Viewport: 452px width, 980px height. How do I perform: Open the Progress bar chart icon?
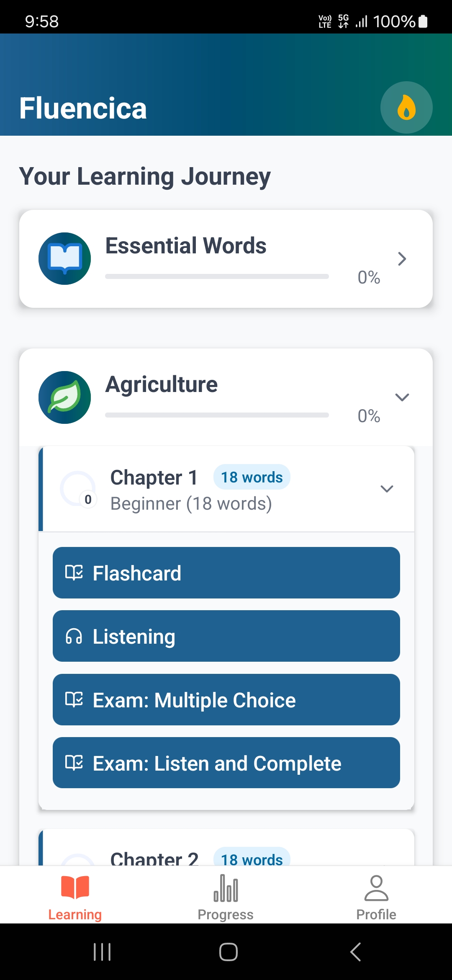tap(226, 888)
